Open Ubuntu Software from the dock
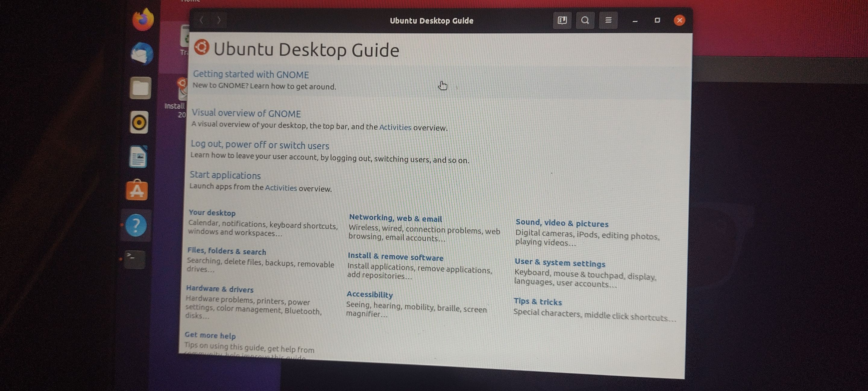Viewport: 868px width, 391px height. (x=137, y=191)
